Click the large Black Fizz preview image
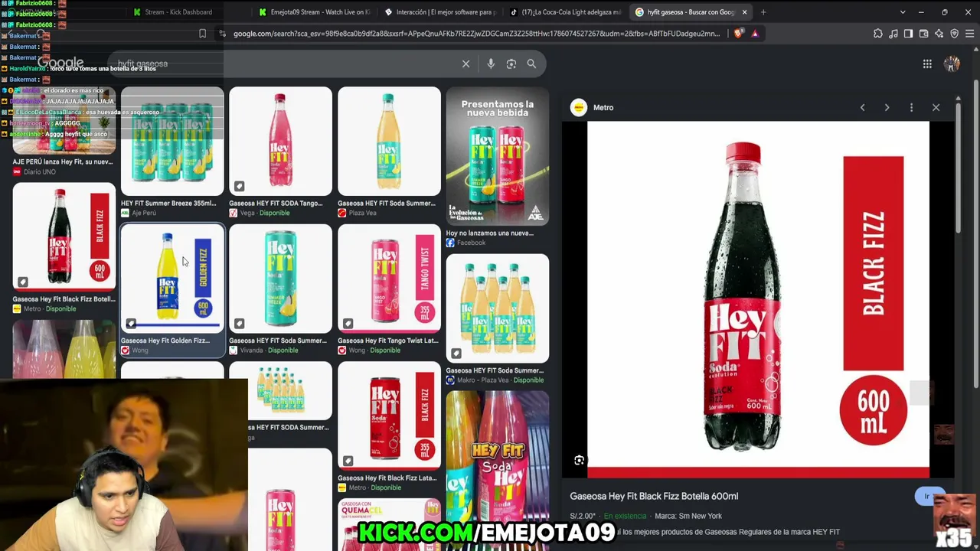Viewport: 980px width, 551px height. (x=758, y=300)
